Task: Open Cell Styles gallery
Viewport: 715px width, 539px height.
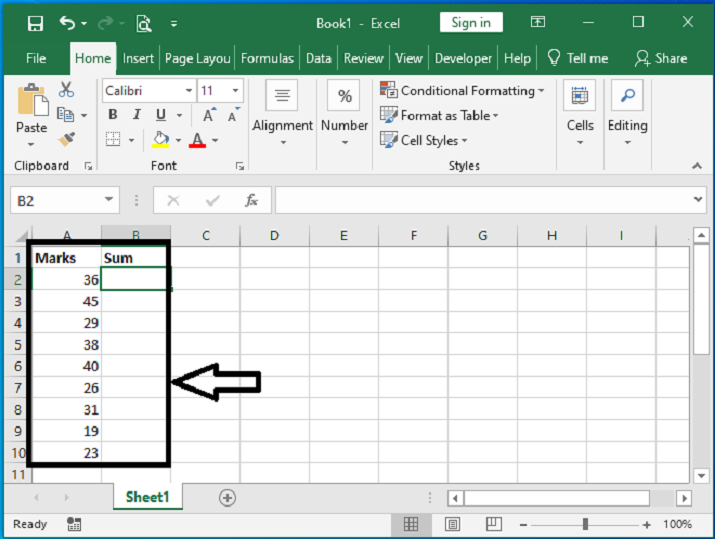Action: pos(424,140)
